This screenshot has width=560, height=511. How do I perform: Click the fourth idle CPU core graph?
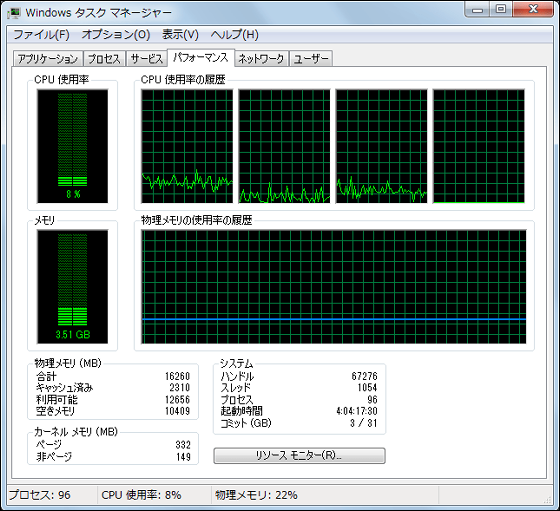[479, 146]
